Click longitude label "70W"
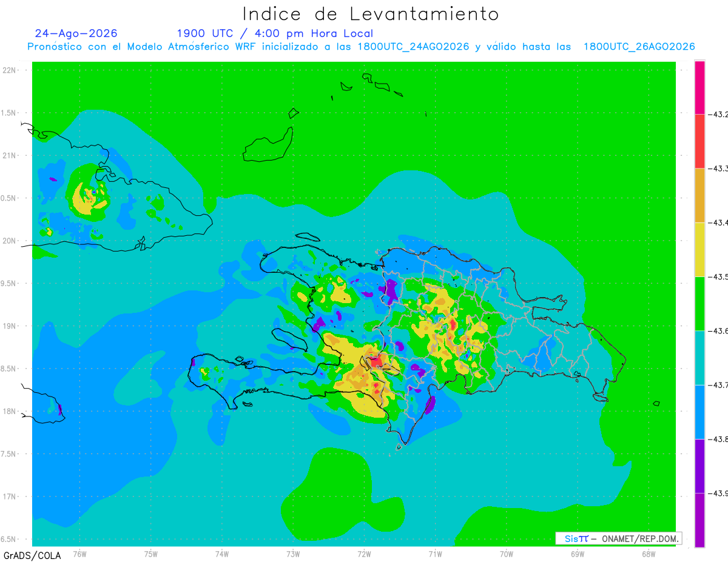Image resolution: width=728 pixels, height=562 pixels. click(x=507, y=554)
